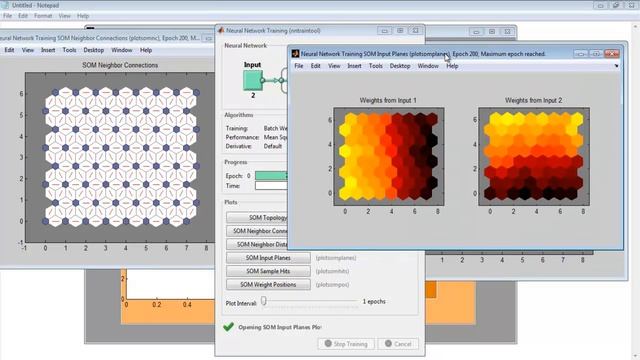The height and width of the screenshot is (360, 640).
Task: Minimize the SOM Input Planes window
Action: click(x=581, y=53)
